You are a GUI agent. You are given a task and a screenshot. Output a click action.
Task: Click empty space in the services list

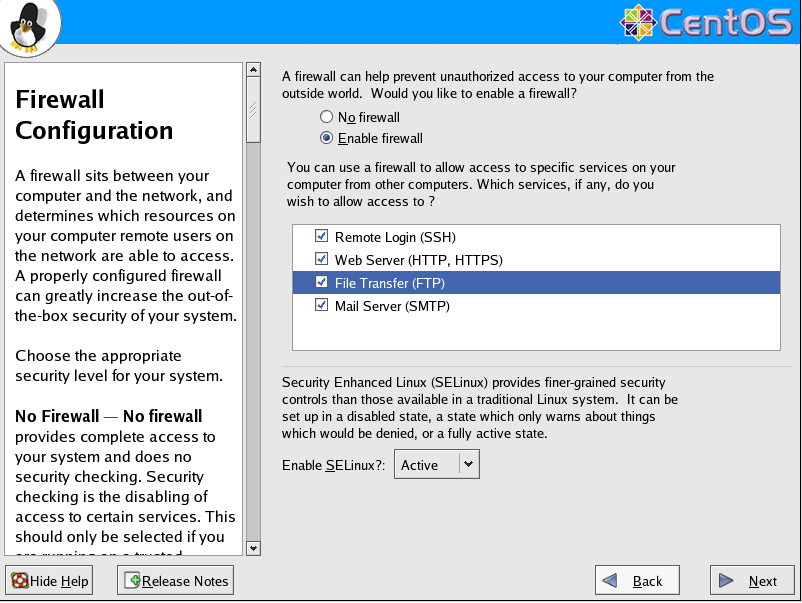click(x=535, y=332)
